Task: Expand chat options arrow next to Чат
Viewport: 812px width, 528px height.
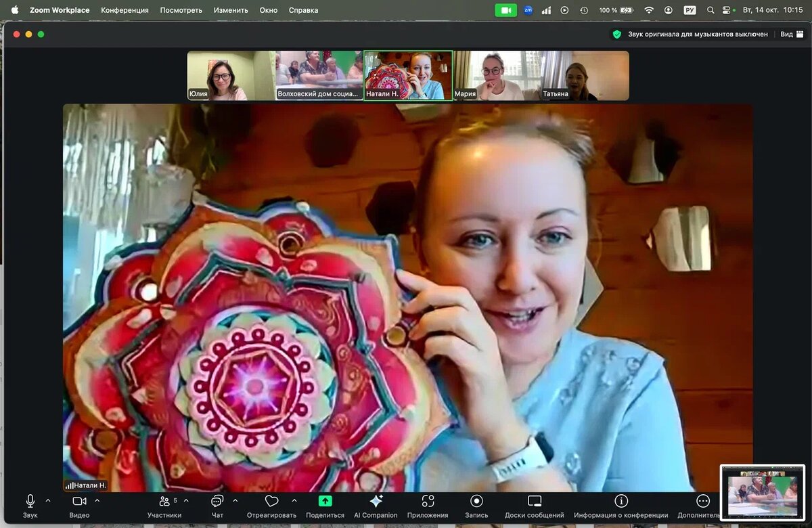Action: (x=235, y=501)
